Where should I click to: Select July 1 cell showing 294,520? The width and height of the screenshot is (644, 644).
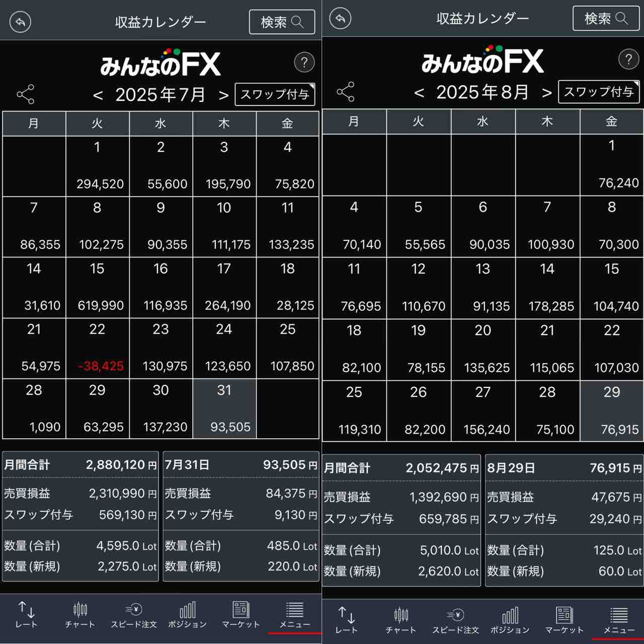[98, 167]
